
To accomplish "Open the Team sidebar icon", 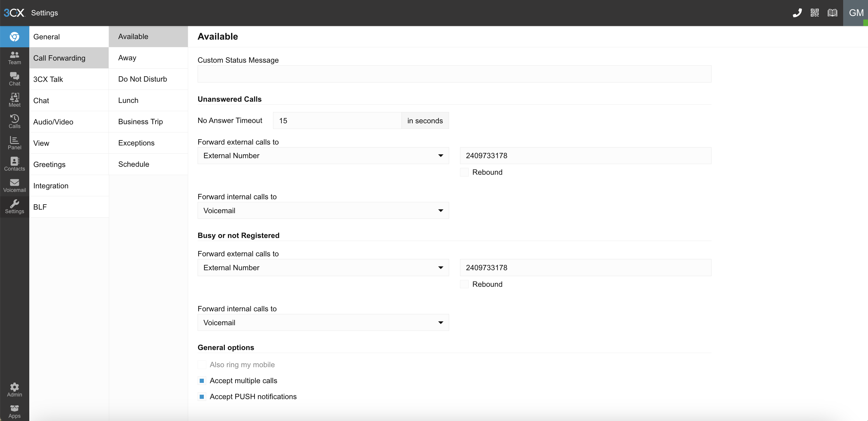I will (x=14, y=58).
